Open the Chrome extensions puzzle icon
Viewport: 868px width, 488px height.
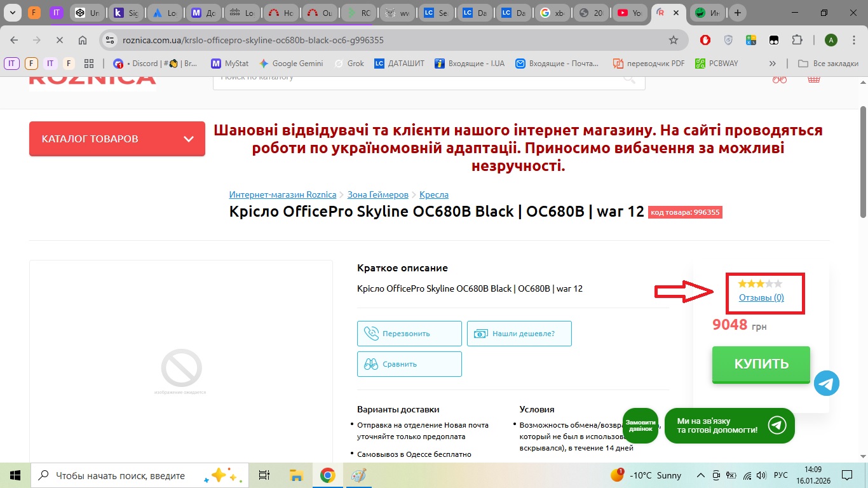coord(797,40)
